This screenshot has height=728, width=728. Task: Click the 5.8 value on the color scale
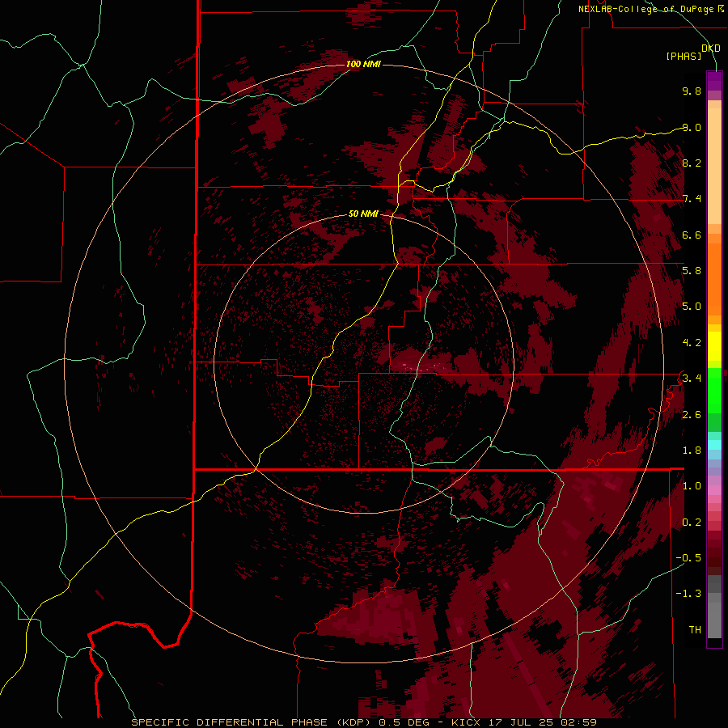click(x=692, y=271)
